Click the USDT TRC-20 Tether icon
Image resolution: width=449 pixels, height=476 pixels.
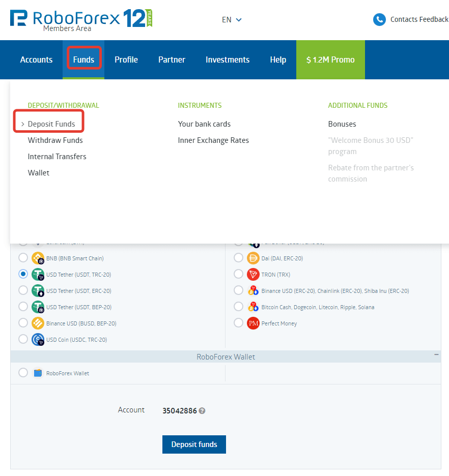[x=38, y=275]
